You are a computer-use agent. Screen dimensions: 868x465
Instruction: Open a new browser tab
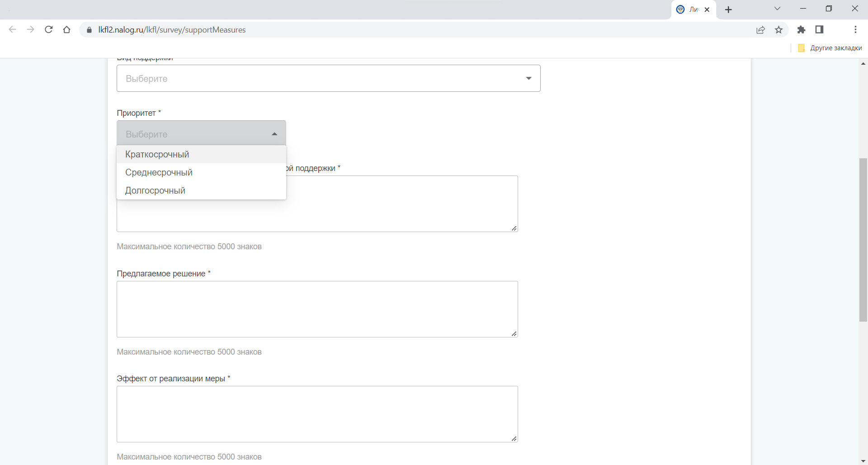[x=728, y=9]
